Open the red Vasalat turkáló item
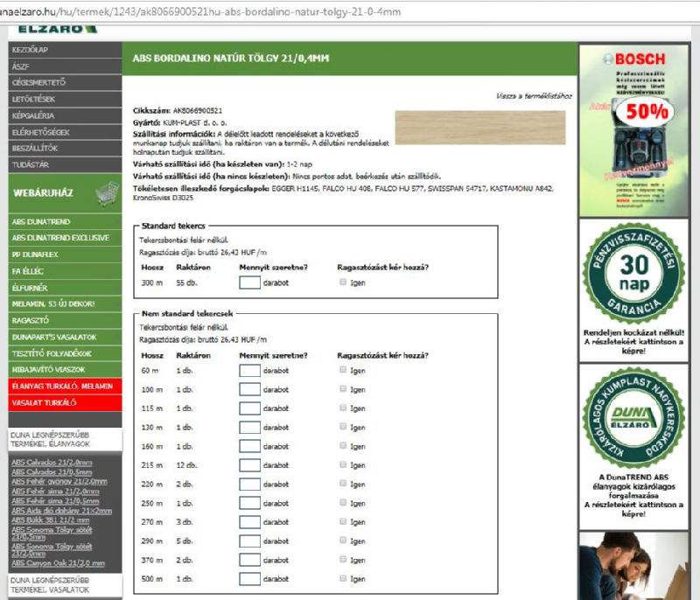Image resolution: width=700 pixels, height=600 pixels. coord(65,402)
